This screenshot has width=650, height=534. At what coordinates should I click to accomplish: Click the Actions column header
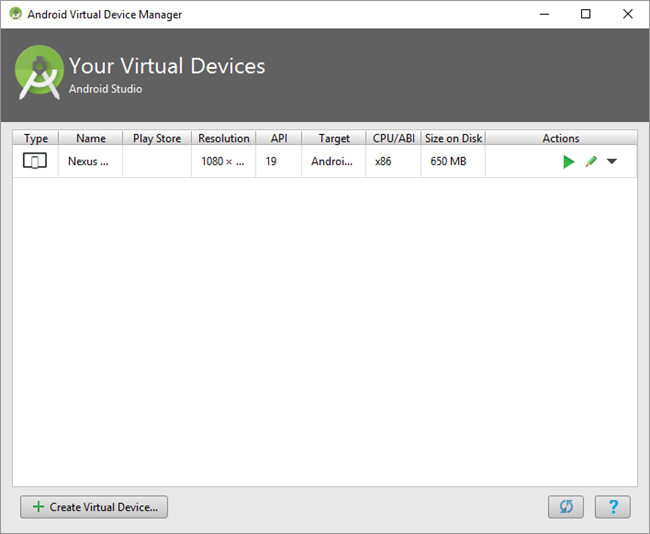(x=561, y=138)
